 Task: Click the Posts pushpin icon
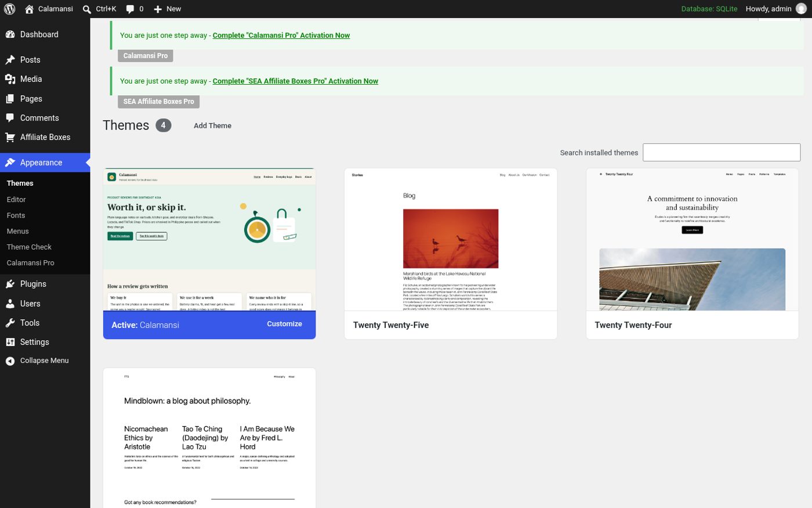pyautogui.click(x=10, y=60)
